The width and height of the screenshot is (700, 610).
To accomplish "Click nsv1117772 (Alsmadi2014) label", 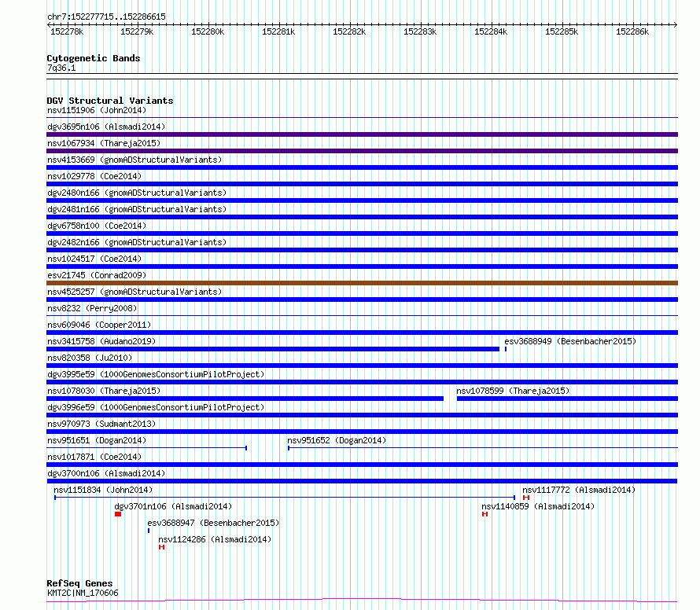I will coord(579,490).
